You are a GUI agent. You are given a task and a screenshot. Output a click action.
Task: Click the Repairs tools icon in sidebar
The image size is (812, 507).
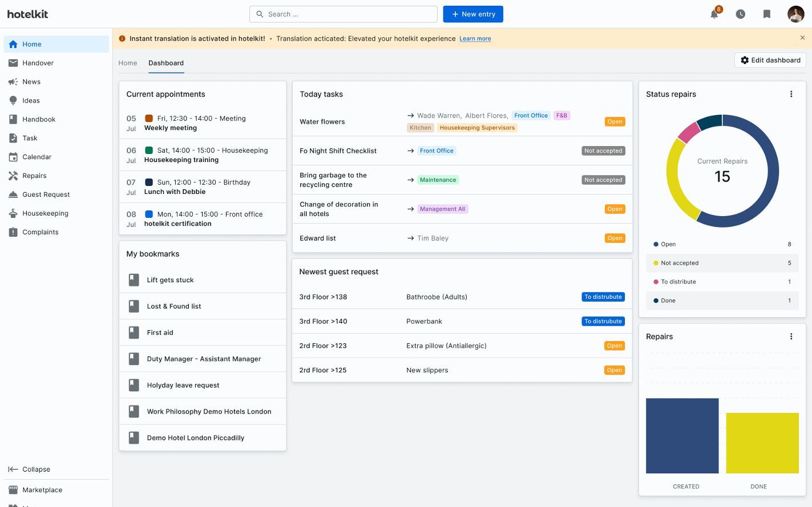pos(13,176)
